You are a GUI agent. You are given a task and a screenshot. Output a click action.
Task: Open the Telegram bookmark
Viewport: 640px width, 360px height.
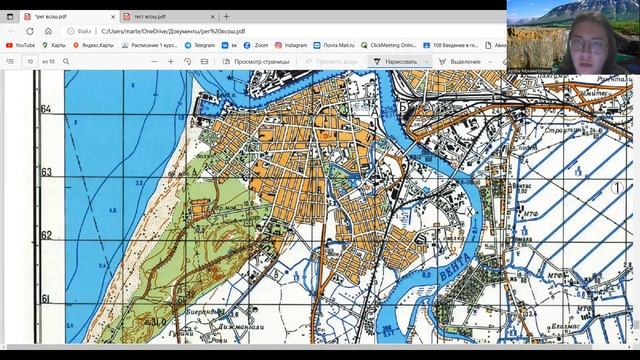click(200, 45)
